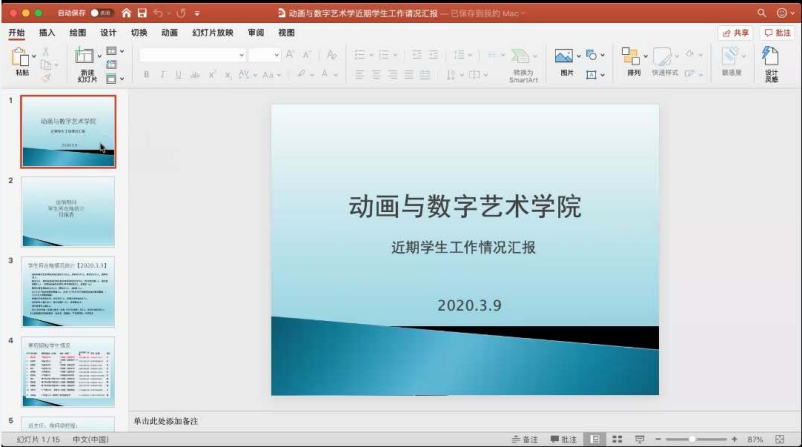802x447 pixels.
Task: Click the New Slide (新建幻灯片) icon
Action: pos(86,58)
